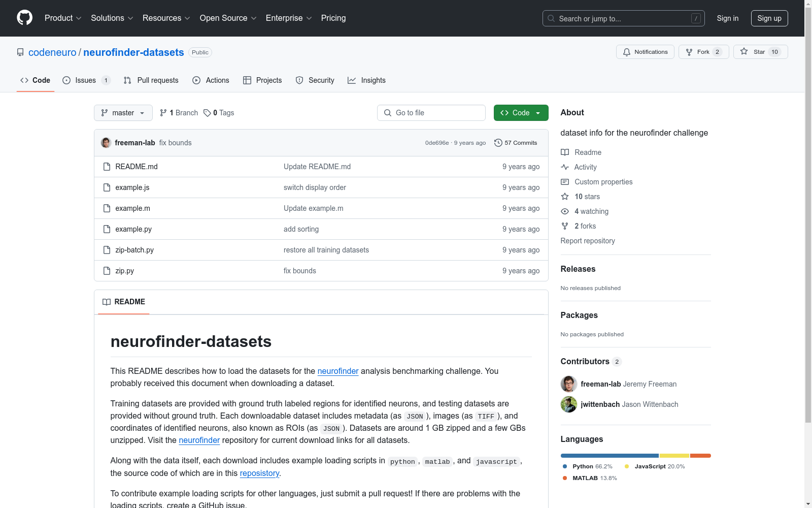Click the Python 66.2% language link
The height and width of the screenshot is (508, 812).
[x=588, y=466]
